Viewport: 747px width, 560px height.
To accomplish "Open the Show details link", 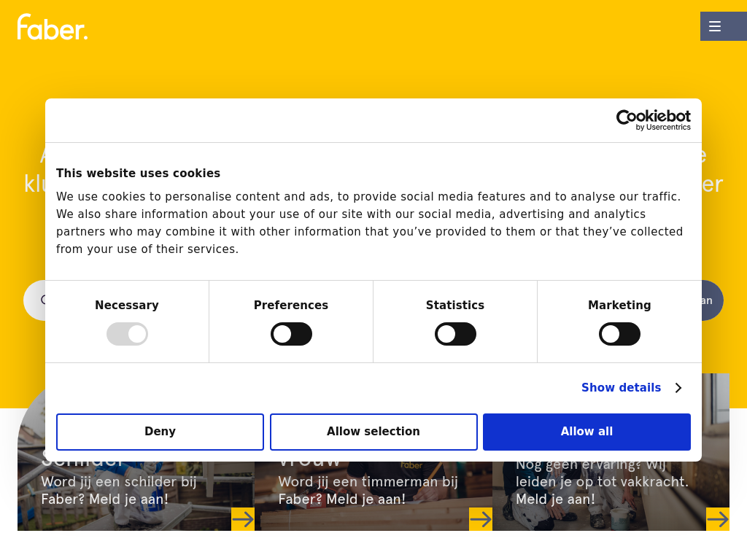I will (621, 388).
